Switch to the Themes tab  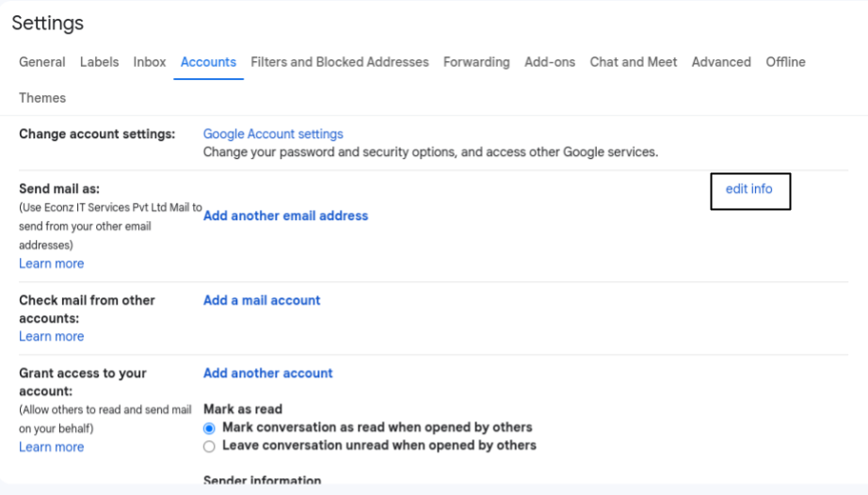point(42,98)
